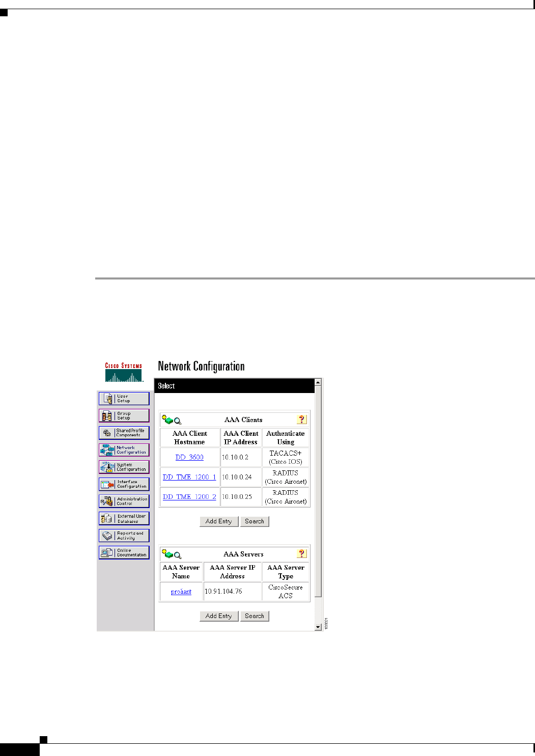The width and height of the screenshot is (535, 756).
Task: Click the TACACS+ (Cisco IOS) cell
Action: coord(286,457)
